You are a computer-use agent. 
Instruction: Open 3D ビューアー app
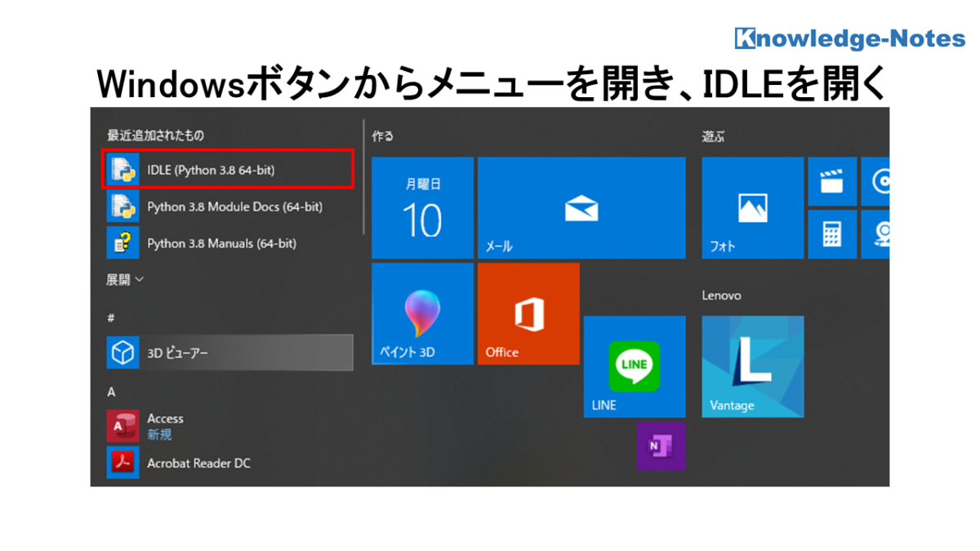[229, 353]
